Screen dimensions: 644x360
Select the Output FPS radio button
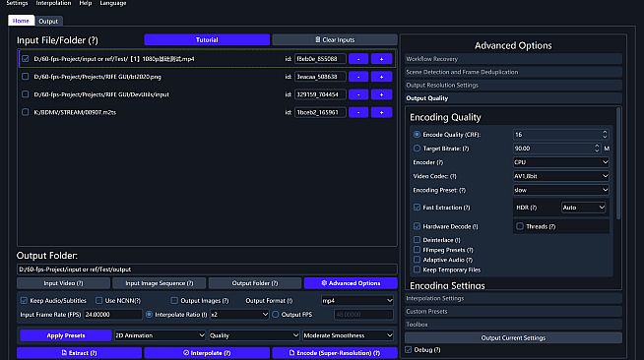pos(275,315)
